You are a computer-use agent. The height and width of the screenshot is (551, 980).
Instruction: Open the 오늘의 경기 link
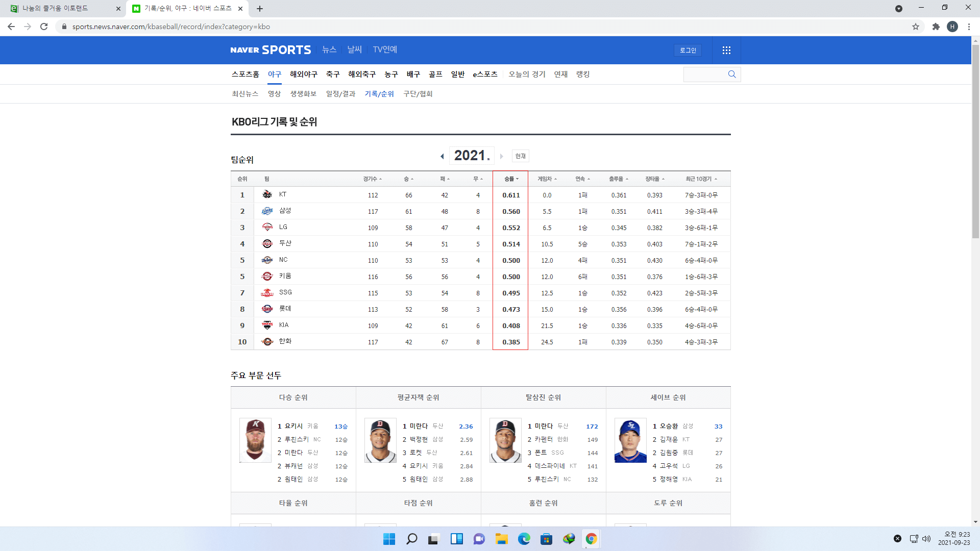tap(527, 74)
